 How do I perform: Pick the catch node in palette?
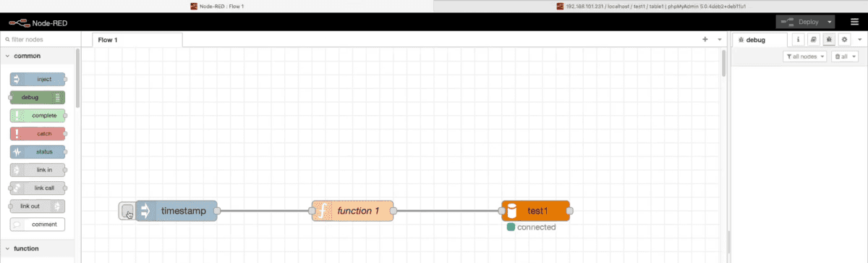tap(38, 133)
